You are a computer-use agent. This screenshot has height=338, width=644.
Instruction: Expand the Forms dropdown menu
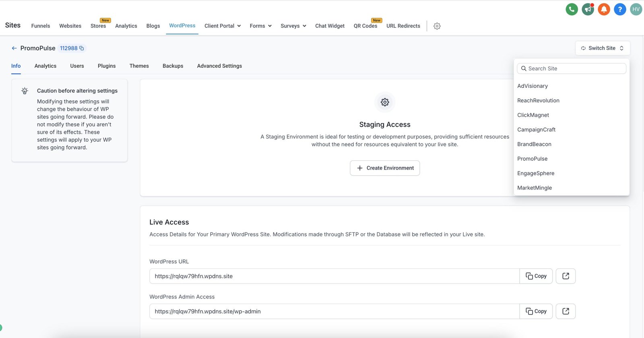click(260, 26)
